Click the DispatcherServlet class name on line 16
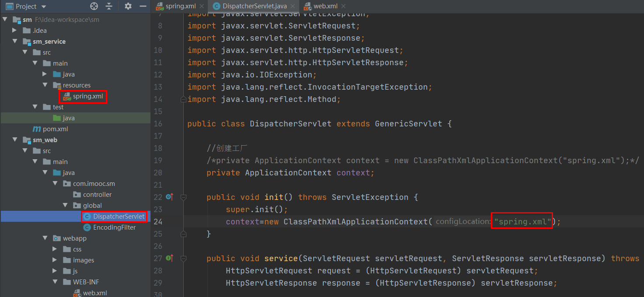Image resolution: width=644 pixels, height=297 pixels. 290,124
